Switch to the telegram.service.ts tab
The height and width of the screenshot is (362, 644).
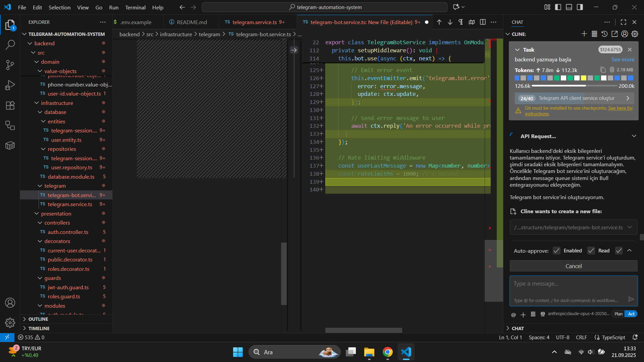(255, 22)
